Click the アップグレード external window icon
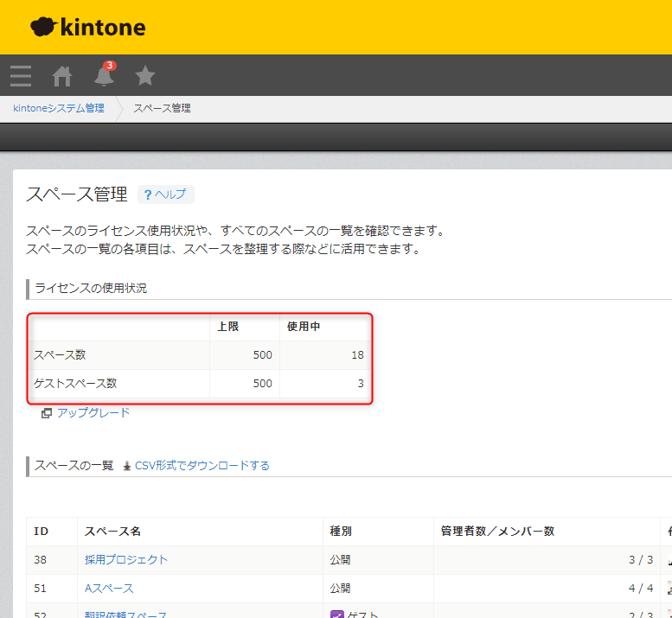 click(x=47, y=413)
